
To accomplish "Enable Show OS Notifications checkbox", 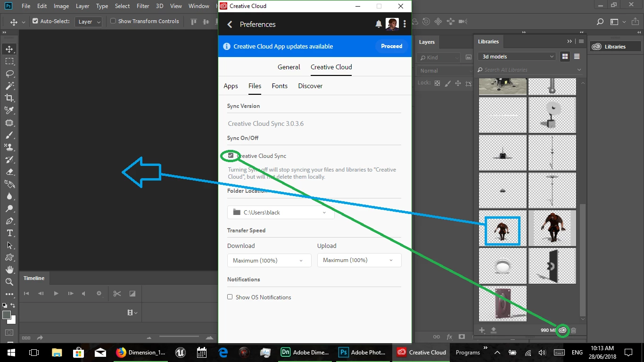I will pos(230,297).
